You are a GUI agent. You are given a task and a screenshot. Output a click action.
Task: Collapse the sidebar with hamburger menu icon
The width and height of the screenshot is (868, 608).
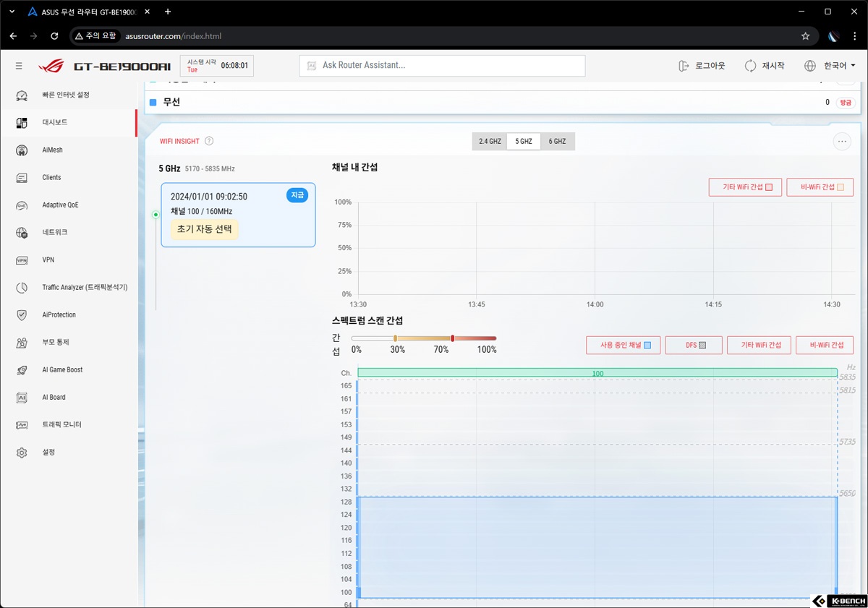[19, 66]
